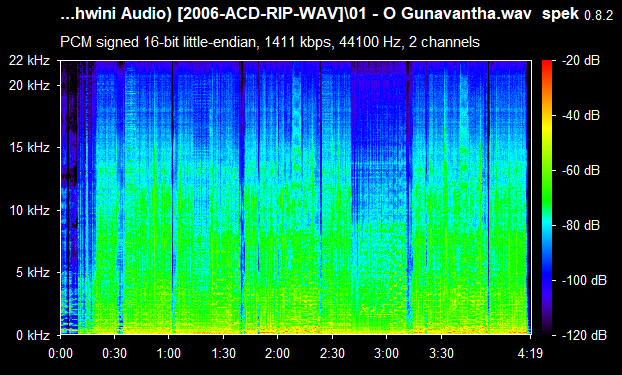This screenshot has width=622, height=375.
Task: Select the 1:30 time axis label
Action: [223, 353]
